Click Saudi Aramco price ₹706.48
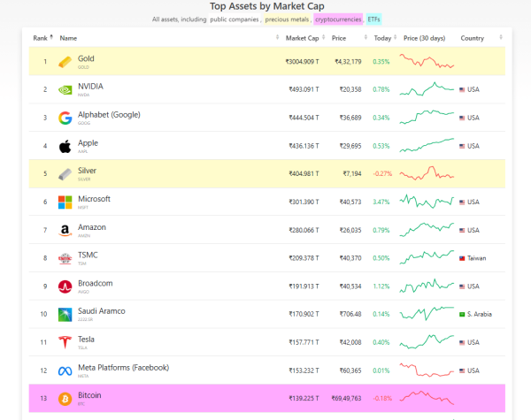Image resolution: width=531 pixels, height=420 pixels. pyautogui.click(x=350, y=315)
